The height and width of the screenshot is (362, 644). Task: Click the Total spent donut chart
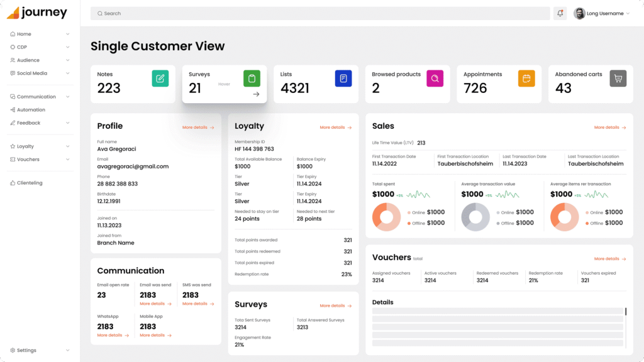click(386, 217)
